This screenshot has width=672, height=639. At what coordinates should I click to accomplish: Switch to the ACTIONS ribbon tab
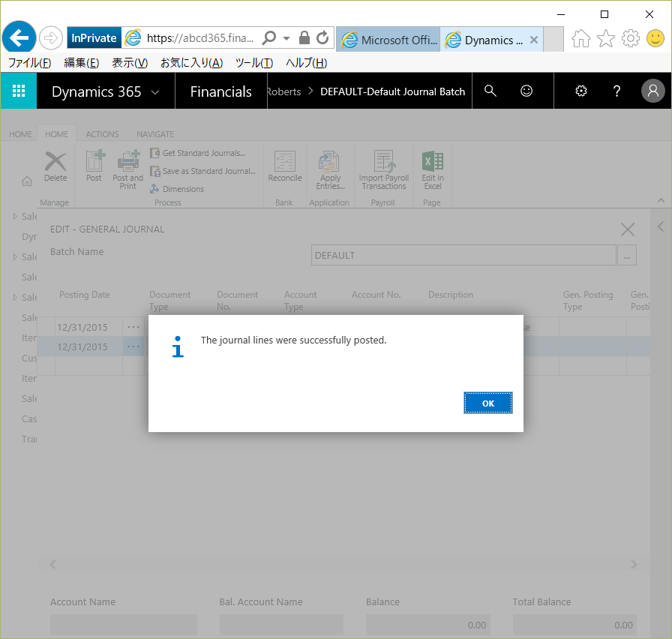102,134
